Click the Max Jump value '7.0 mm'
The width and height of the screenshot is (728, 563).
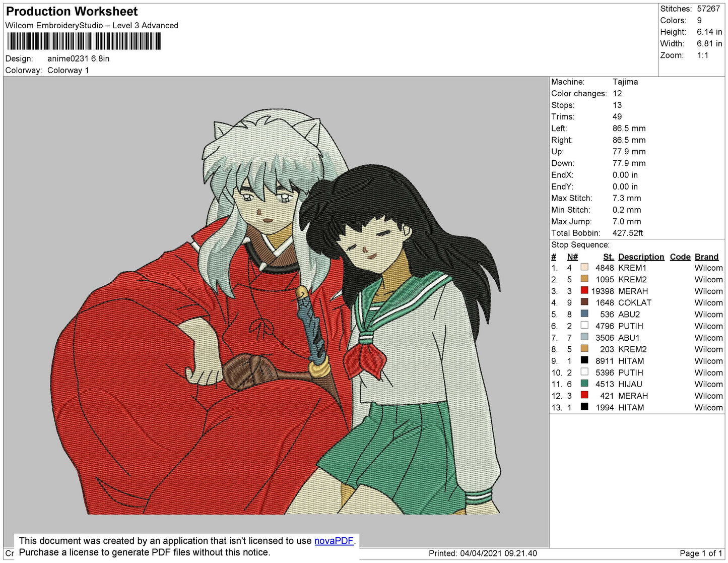tap(627, 221)
